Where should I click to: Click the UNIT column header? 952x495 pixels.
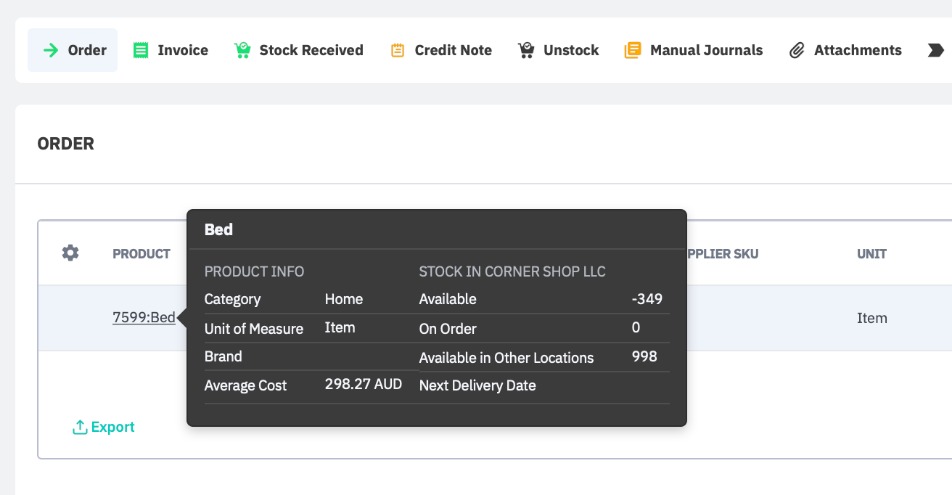point(872,254)
